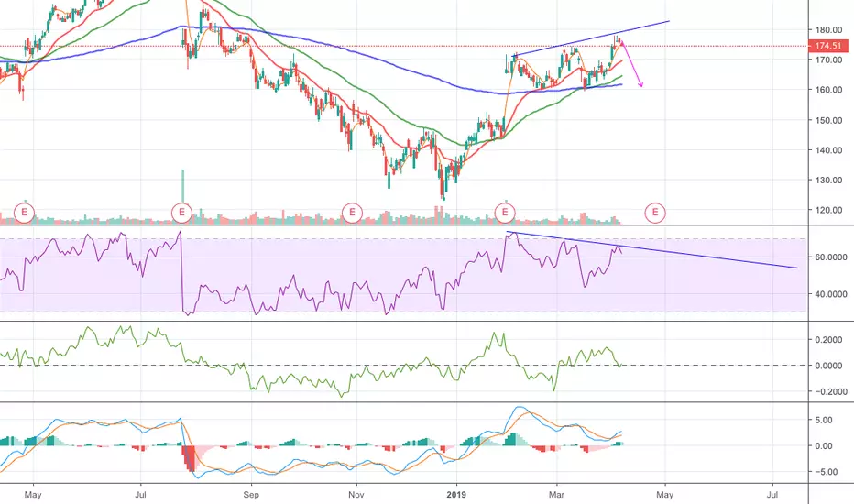Click the 0.2000 oscillator axis label
The image size is (854, 504).
point(828,340)
